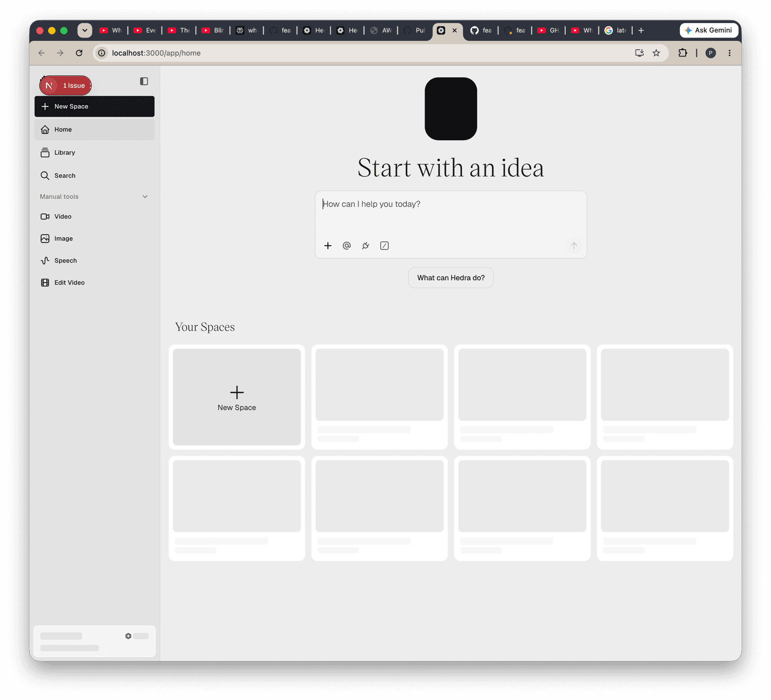This screenshot has width=771, height=700.
Task: Click 'What can Hedra do?' suggestion
Action: coord(451,278)
